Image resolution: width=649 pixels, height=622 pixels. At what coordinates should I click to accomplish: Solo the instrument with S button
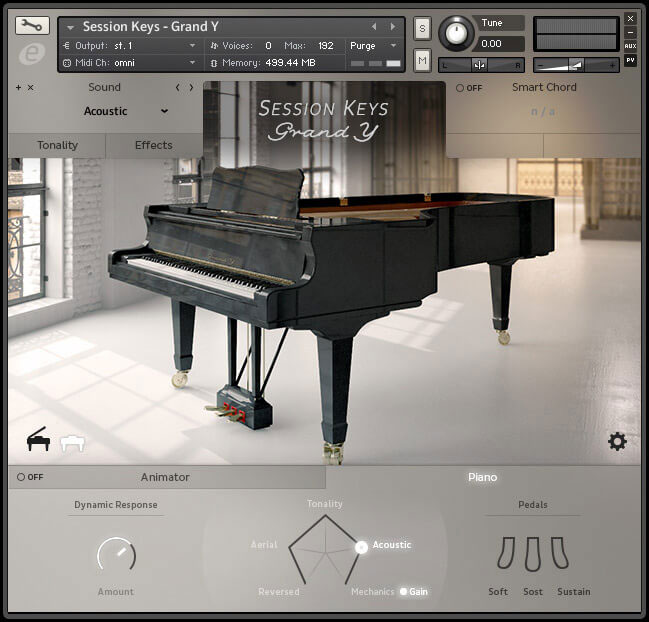coord(422,28)
